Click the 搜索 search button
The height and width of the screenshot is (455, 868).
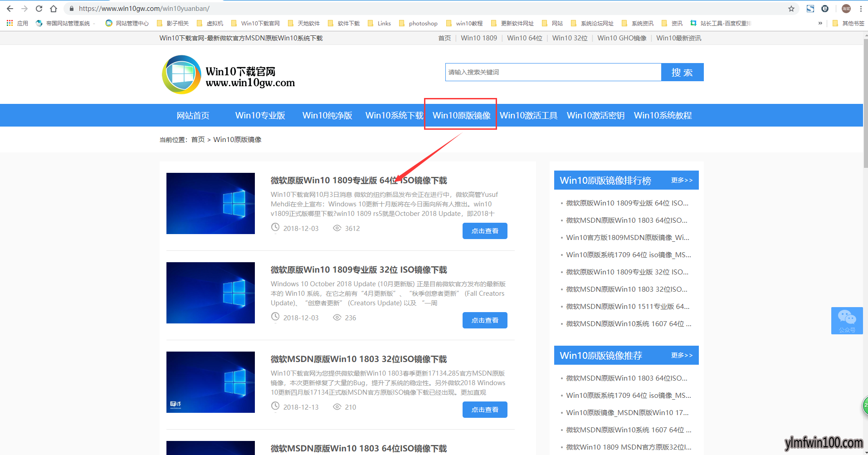pyautogui.click(x=682, y=72)
